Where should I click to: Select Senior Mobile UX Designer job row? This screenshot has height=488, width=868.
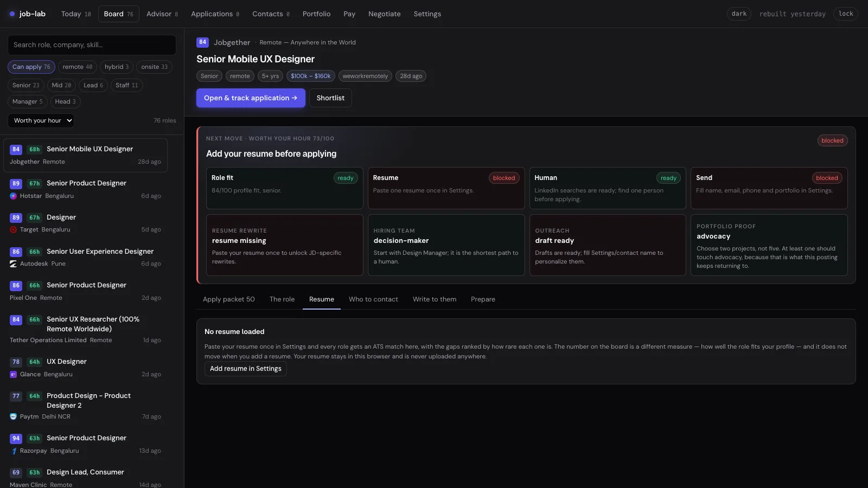click(x=85, y=155)
